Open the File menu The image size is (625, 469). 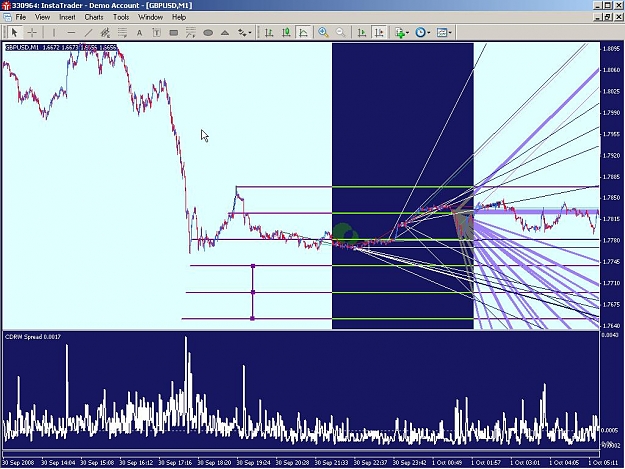pyautogui.click(x=21, y=17)
